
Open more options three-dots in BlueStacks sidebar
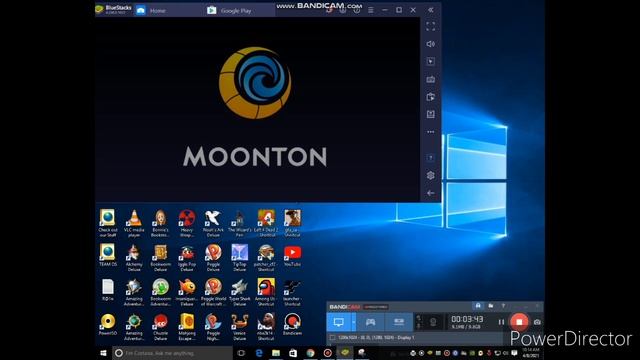point(431,132)
